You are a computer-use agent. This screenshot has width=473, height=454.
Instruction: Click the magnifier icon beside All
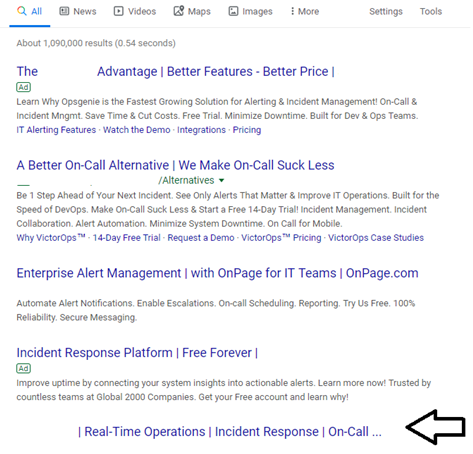pyautogui.click(x=22, y=11)
